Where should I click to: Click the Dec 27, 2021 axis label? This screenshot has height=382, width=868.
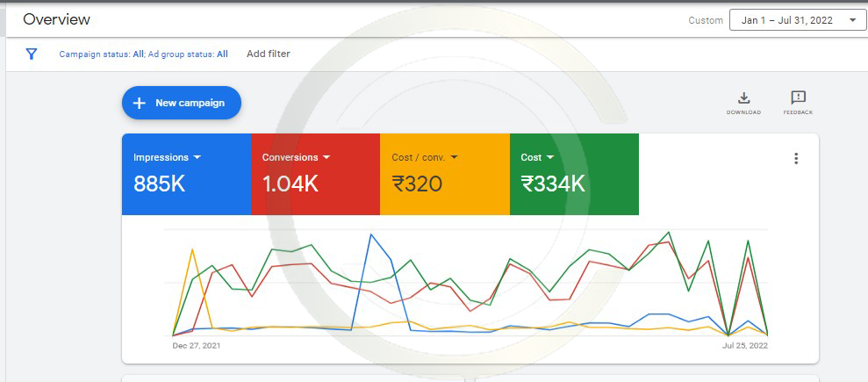(197, 345)
